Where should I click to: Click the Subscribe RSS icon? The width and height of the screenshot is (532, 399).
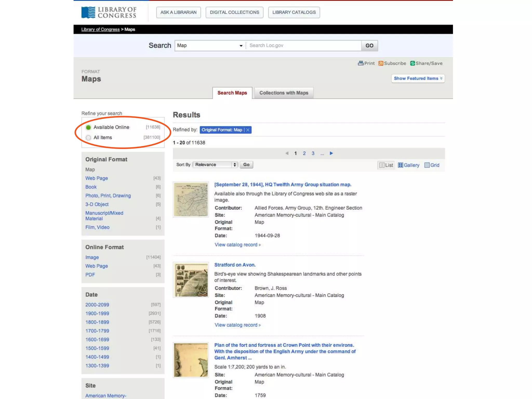point(381,63)
